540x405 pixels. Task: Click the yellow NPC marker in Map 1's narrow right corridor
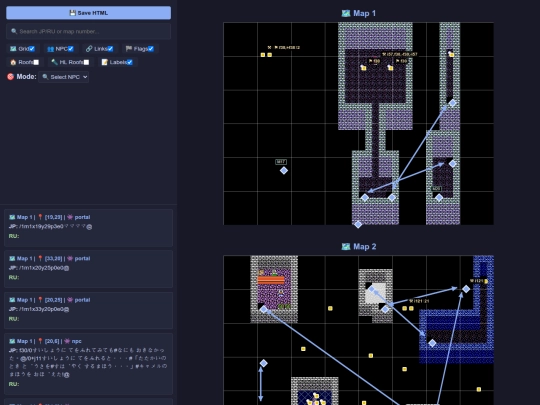point(451,54)
